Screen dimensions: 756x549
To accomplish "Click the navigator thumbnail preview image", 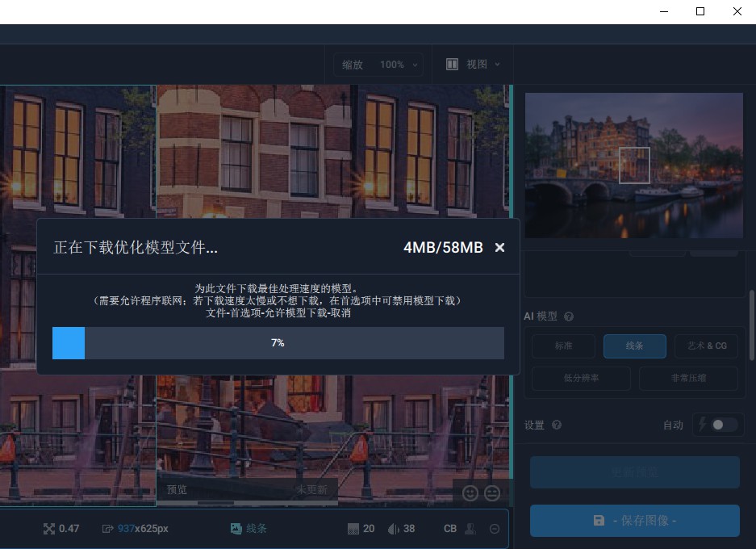I will 633,166.
